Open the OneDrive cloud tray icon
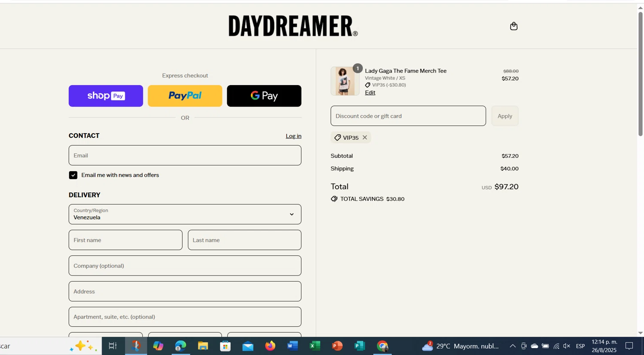The image size is (644, 355). 535,346
